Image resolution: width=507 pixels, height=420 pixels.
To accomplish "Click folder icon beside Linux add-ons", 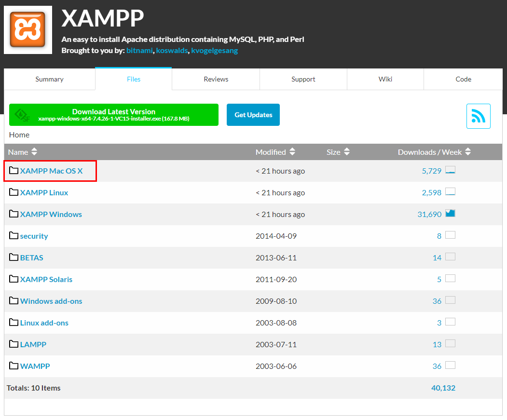I will pos(14,322).
